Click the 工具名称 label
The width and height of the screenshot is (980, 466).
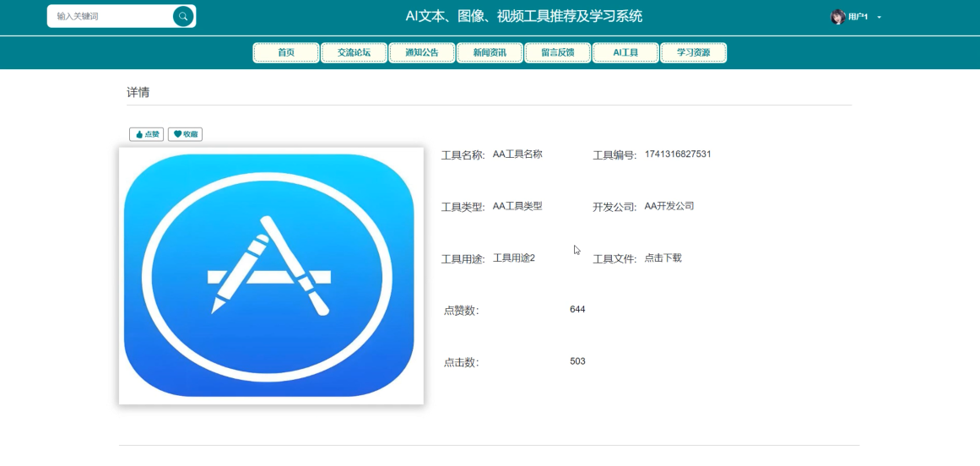coord(463,155)
